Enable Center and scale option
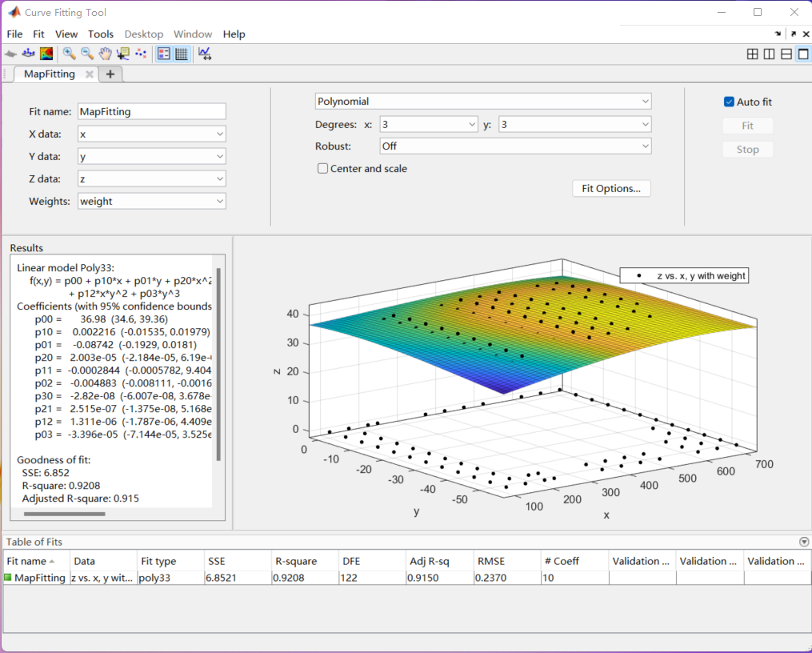812x653 pixels. click(x=323, y=169)
